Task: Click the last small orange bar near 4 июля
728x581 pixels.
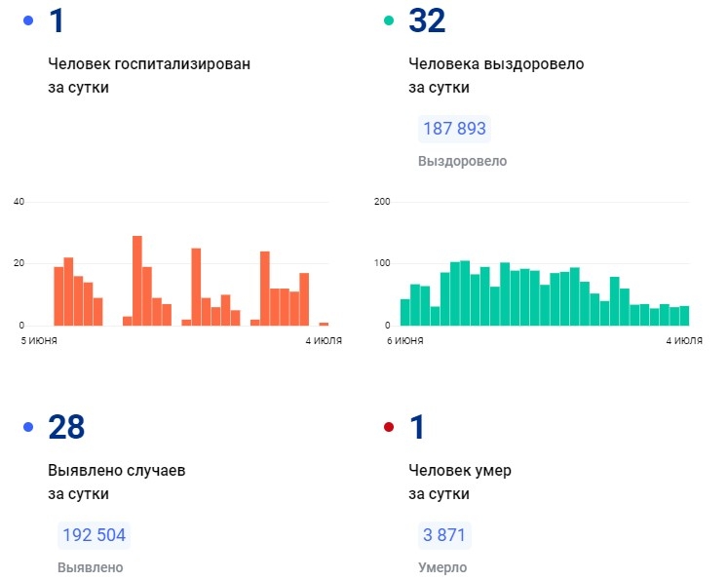Action: coord(324,324)
